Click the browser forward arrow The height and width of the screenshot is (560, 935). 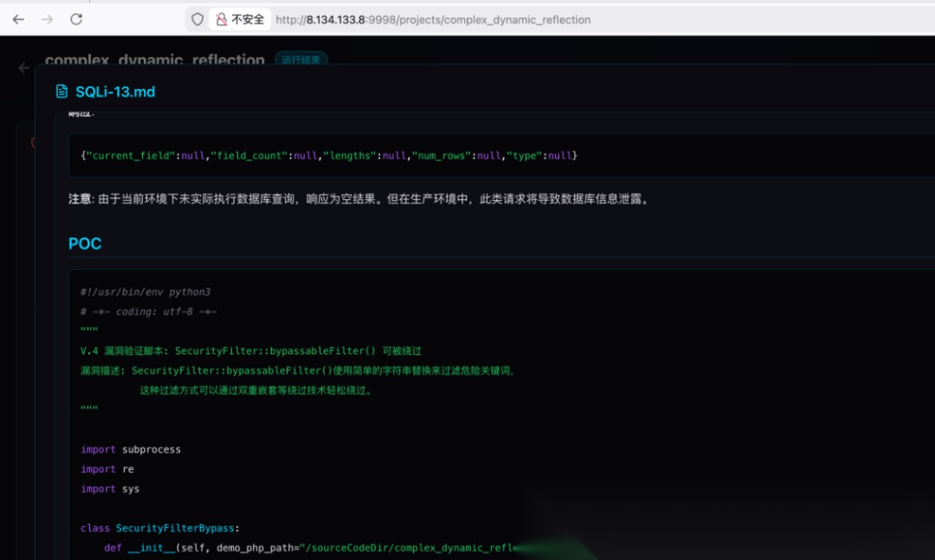point(47,20)
